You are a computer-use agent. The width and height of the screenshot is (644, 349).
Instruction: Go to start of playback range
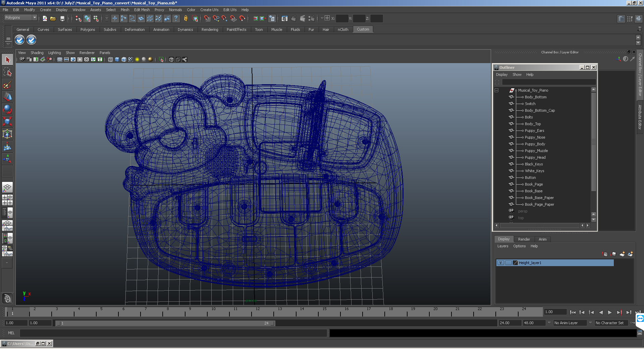click(573, 312)
